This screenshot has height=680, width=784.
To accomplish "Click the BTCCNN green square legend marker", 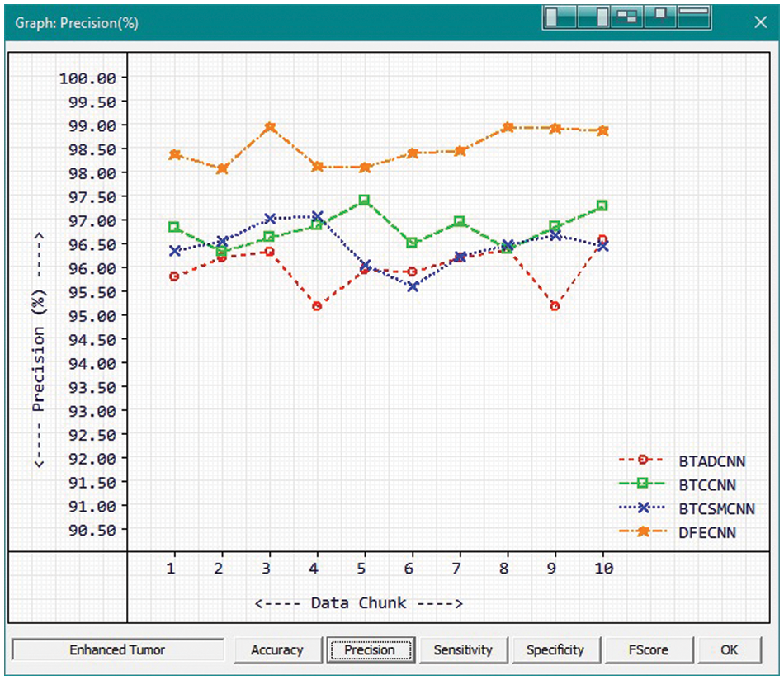I will pyautogui.click(x=645, y=484).
